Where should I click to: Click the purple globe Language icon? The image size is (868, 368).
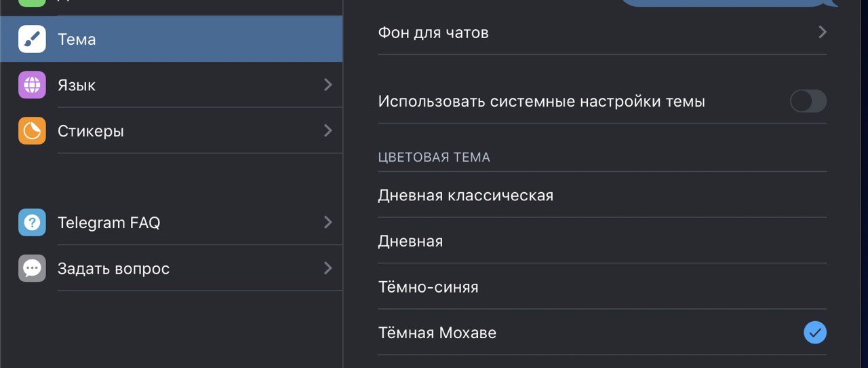click(32, 85)
